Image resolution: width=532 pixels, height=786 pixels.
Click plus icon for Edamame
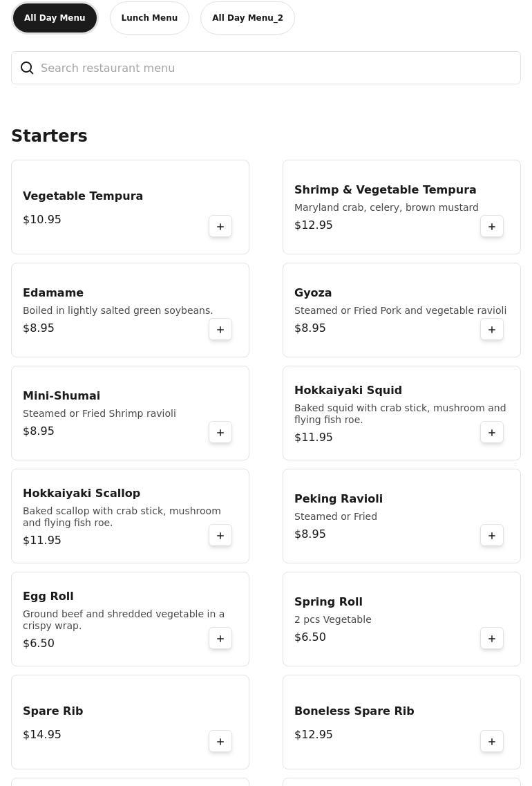(x=220, y=330)
